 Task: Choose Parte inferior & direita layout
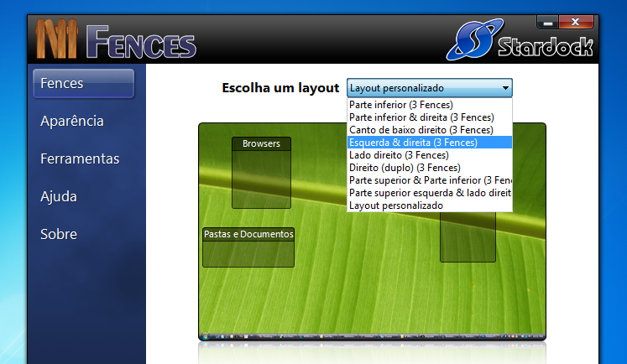coord(430,117)
